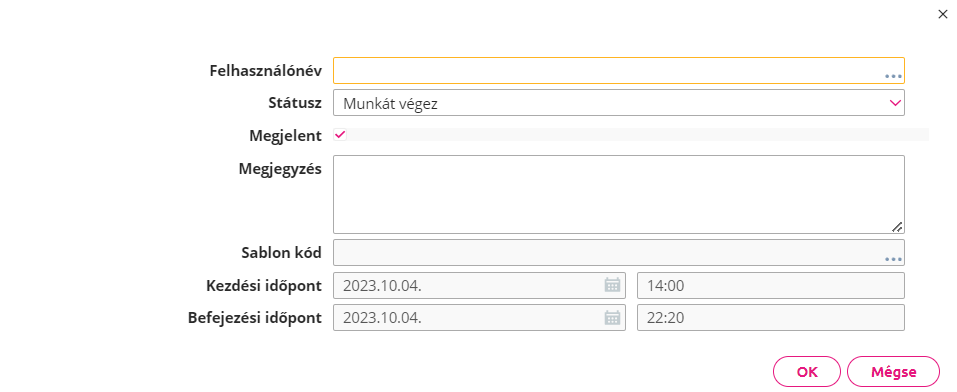Viewport: 957px width, 392px height.
Task: Click inside the Megjegyzés text area
Action: tap(618, 194)
